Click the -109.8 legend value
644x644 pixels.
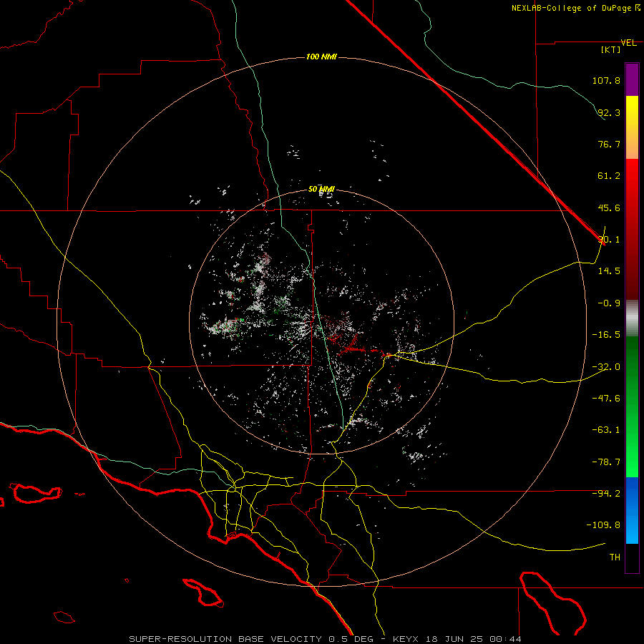point(603,525)
